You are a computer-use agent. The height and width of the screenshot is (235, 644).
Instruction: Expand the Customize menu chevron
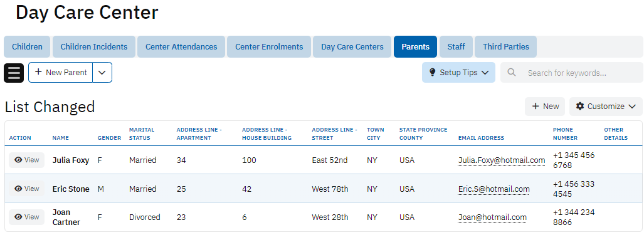click(631, 107)
